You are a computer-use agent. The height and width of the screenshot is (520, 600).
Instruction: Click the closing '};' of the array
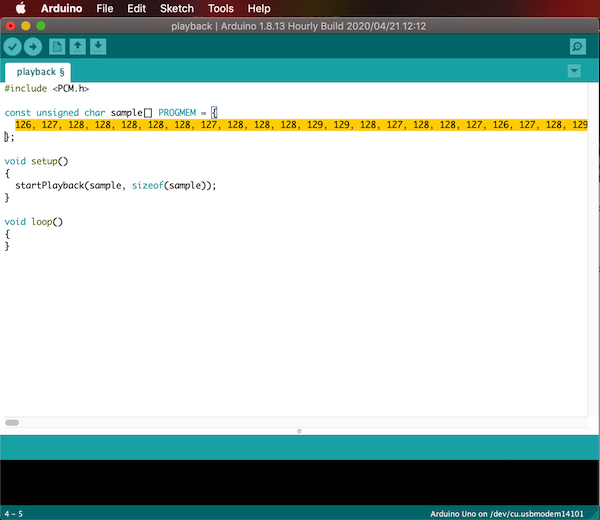[x=9, y=137]
